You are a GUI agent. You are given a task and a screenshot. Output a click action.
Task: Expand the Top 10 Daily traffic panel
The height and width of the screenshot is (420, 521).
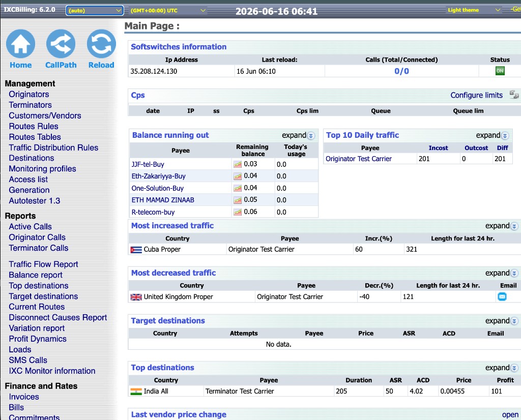click(x=492, y=135)
